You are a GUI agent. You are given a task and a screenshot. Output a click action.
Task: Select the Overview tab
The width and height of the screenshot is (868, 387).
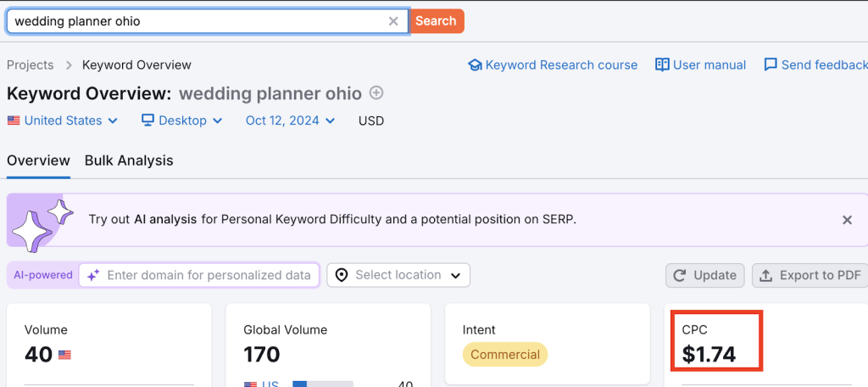[x=38, y=160]
